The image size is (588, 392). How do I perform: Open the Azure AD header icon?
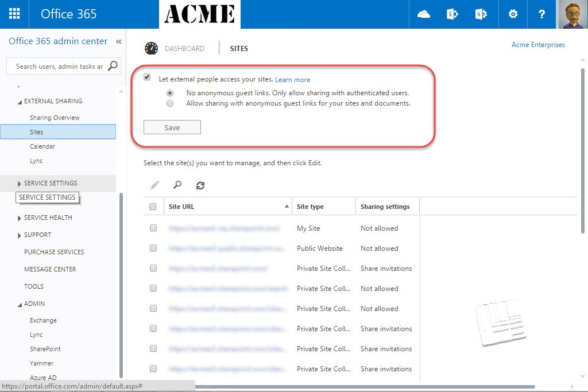(481, 14)
